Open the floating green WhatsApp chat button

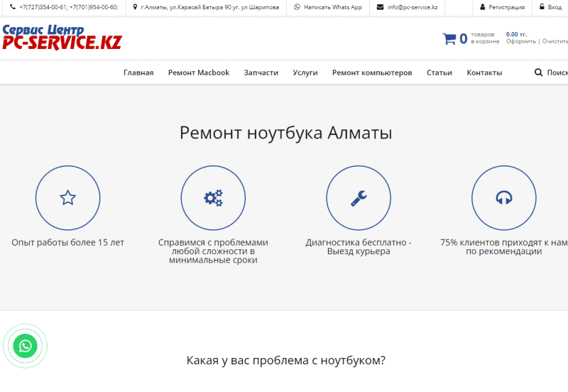click(x=25, y=346)
